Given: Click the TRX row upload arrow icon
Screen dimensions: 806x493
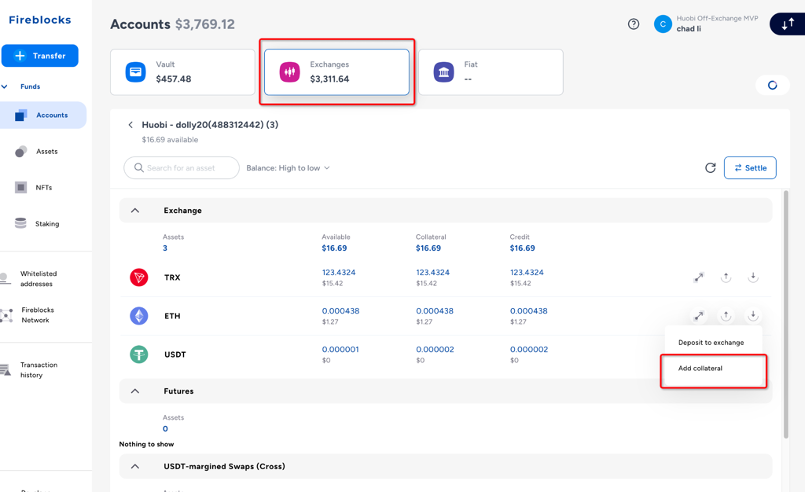Looking at the screenshot, I should [726, 277].
